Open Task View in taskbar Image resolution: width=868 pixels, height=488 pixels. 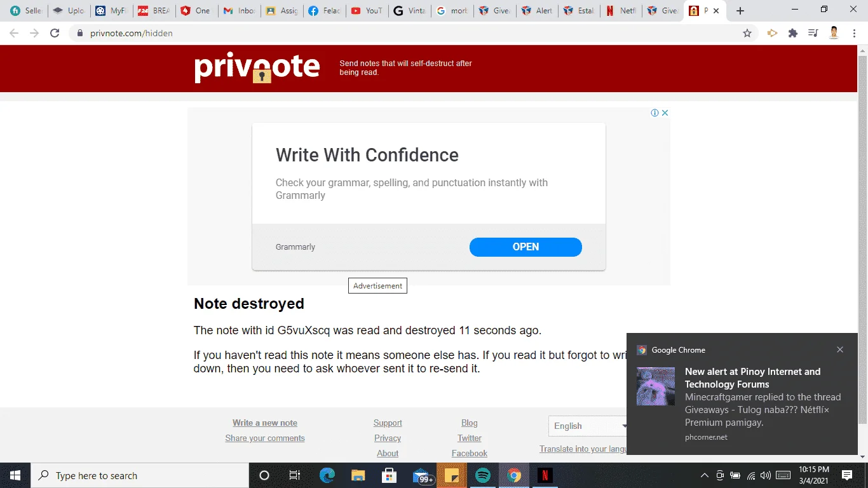click(x=295, y=475)
